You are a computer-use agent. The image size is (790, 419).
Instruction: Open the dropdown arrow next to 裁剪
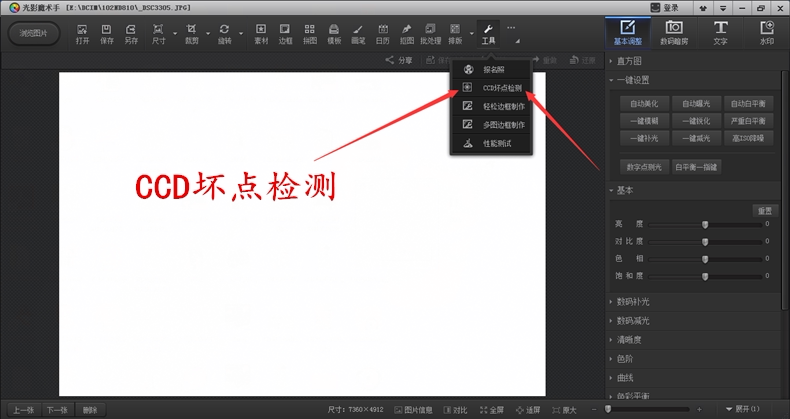[208, 34]
